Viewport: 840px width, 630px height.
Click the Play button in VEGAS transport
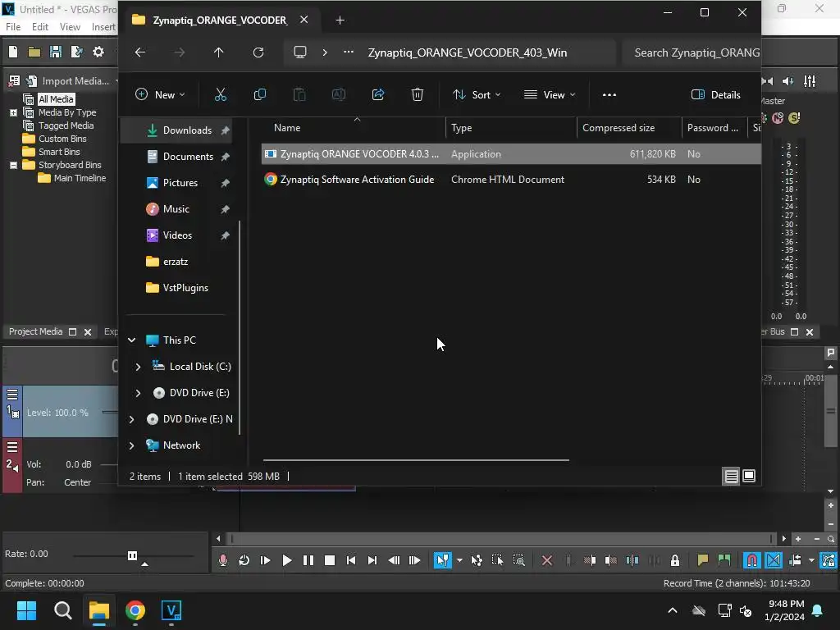point(286,560)
